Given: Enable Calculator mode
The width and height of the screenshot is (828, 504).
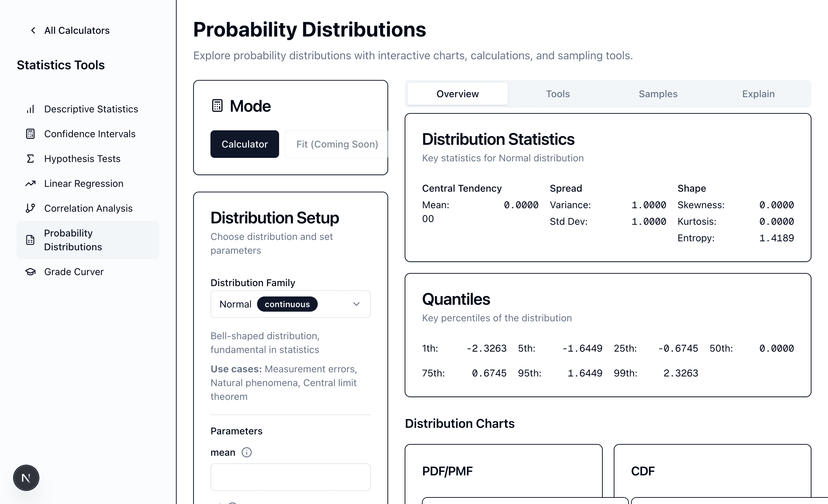Looking at the screenshot, I should tap(245, 144).
